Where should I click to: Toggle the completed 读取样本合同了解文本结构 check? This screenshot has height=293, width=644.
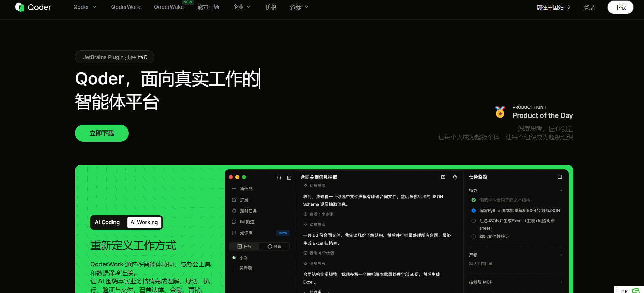(474, 200)
